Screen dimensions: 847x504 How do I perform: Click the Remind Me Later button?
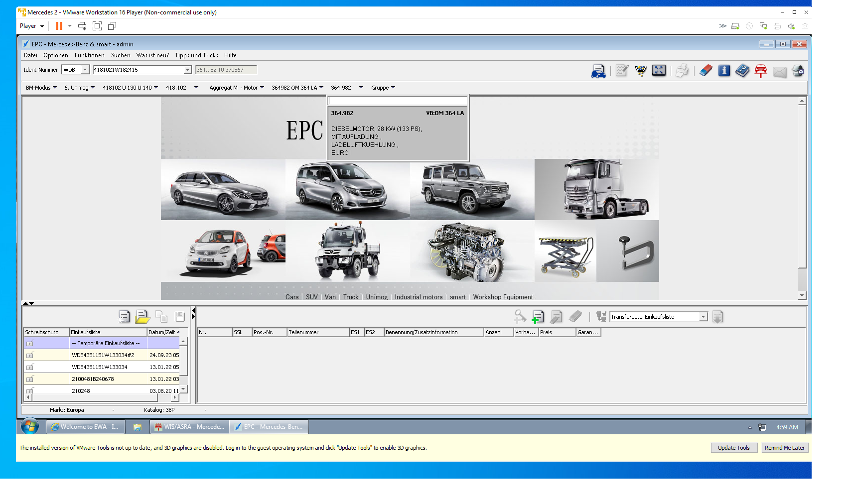coord(785,448)
